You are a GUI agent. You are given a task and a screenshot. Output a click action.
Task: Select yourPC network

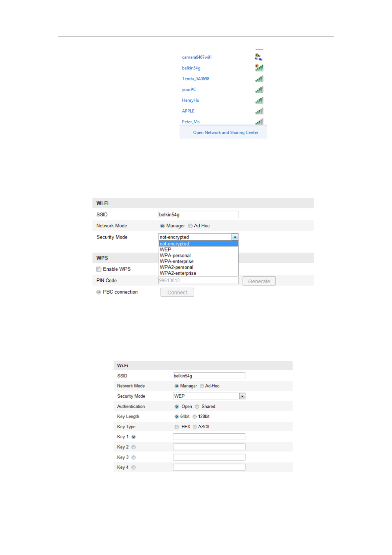(x=189, y=89)
